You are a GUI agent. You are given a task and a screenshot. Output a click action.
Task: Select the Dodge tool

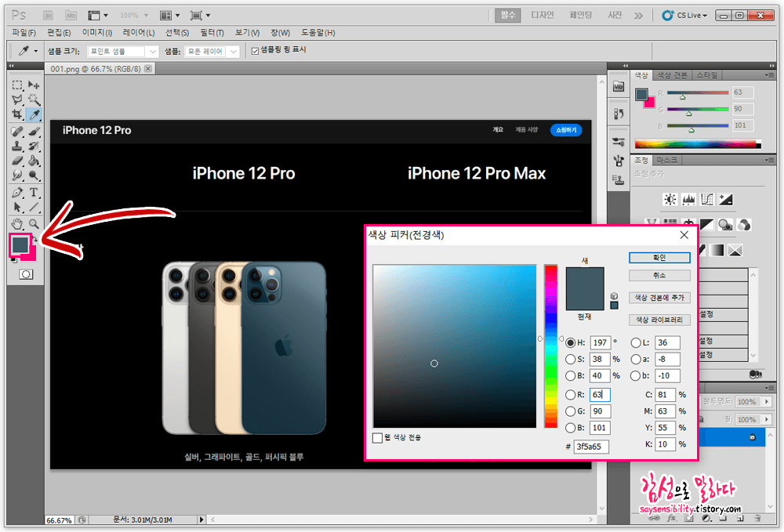click(34, 176)
